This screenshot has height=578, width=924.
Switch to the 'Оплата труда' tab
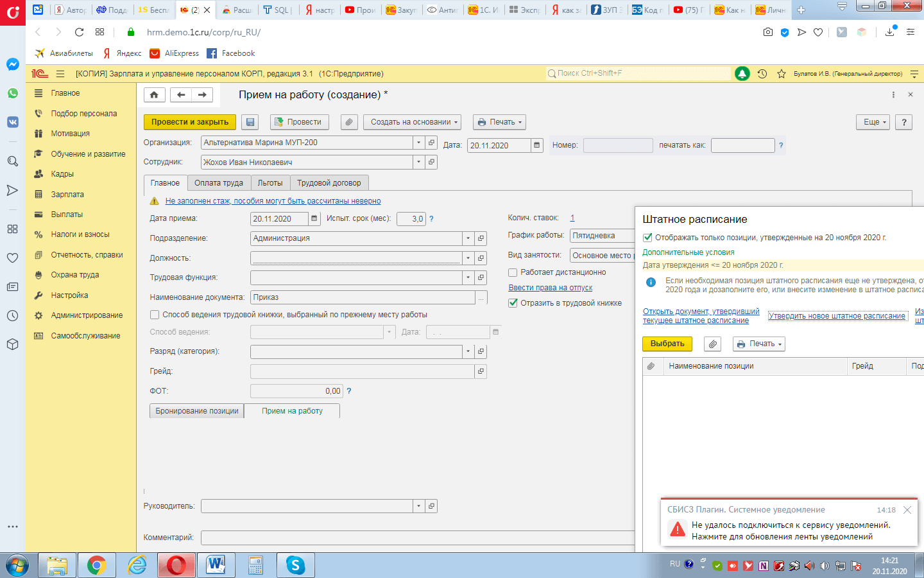click(x=219, y=183)
